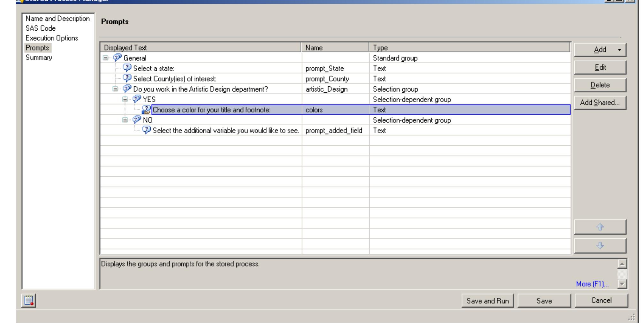
Task: Click the Edit button
Action: 600,67
